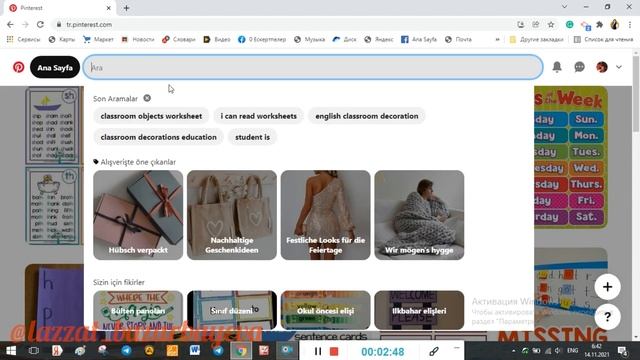Open the 'İlkbahar elişleri' idea card

(419, 310)
